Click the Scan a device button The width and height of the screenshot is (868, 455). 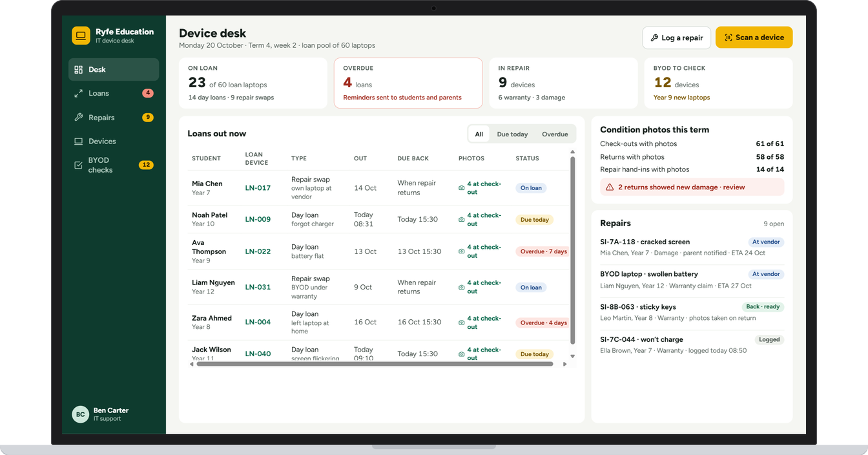tap(754, 37)
